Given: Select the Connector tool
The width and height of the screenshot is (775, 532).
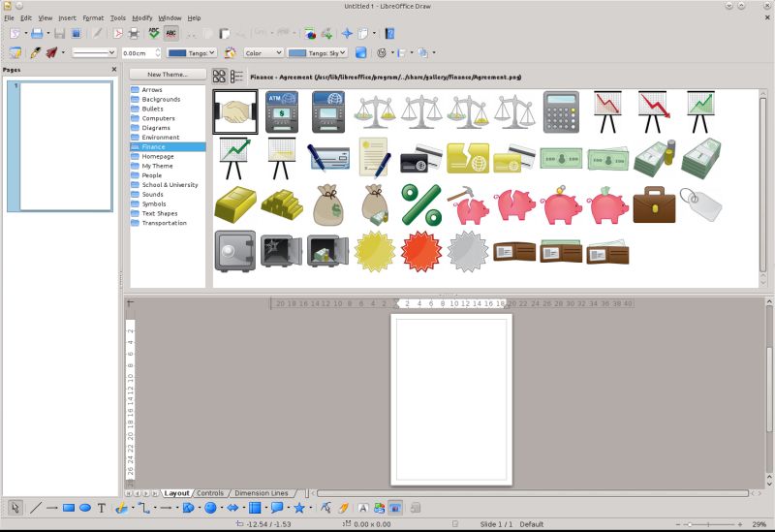Looking at the screenshot, I should 144,508.
